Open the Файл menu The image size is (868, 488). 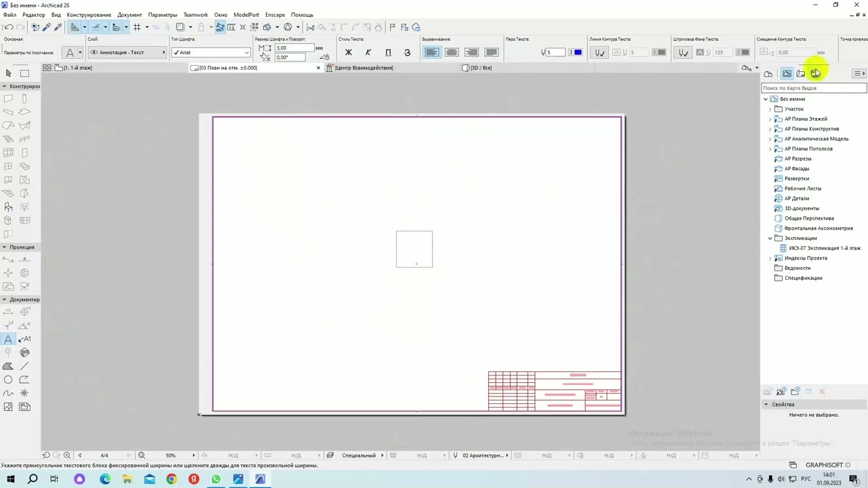[9, 15]
